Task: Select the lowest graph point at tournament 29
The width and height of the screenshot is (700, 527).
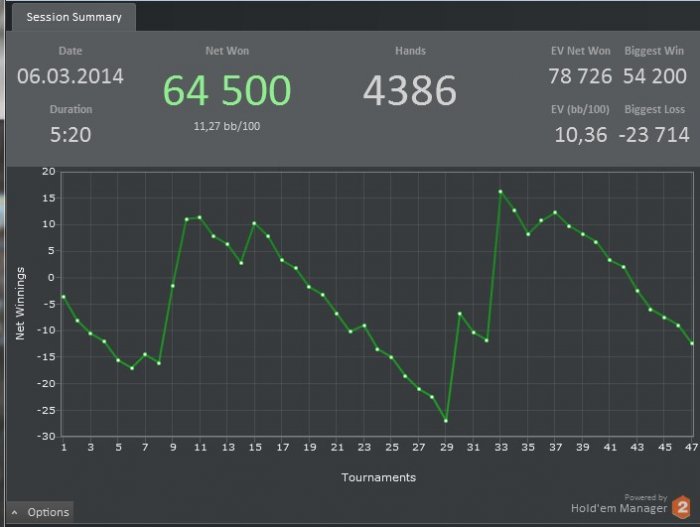Action: (x=446, y=421)
